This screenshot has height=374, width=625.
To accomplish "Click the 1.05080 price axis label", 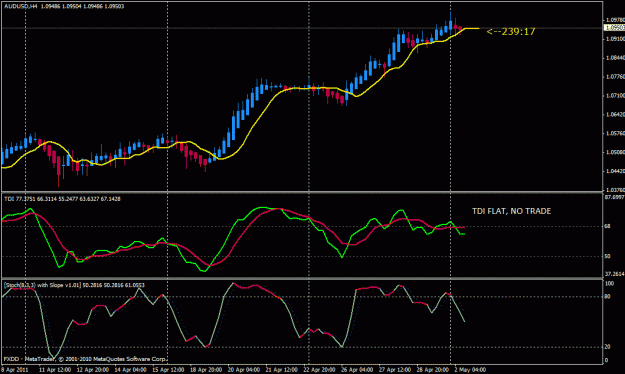I will tap(615, 152).
